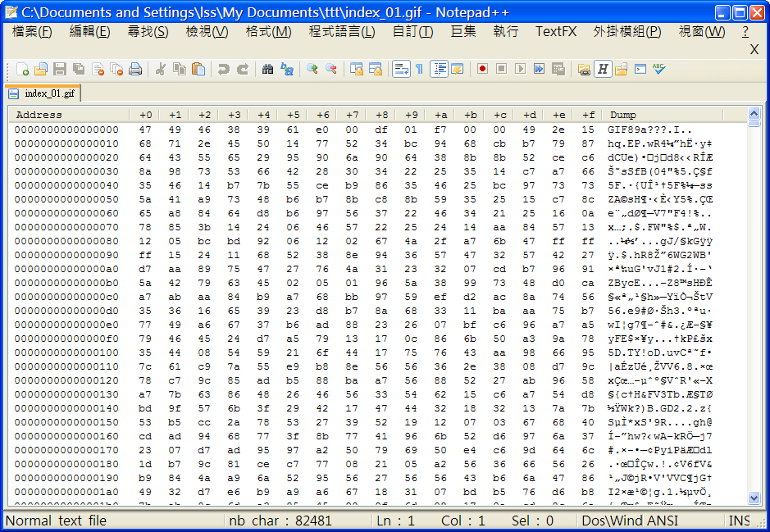The image size is (770, 532).
Task: Open the 程式語言(L) language menu
Action: (x=342, y=31)
